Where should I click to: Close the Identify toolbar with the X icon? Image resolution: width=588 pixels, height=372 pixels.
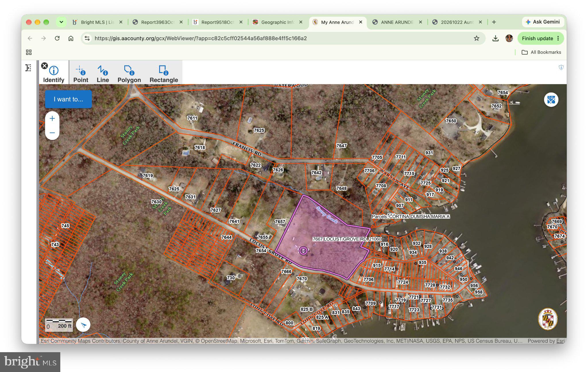click(44, 66)
